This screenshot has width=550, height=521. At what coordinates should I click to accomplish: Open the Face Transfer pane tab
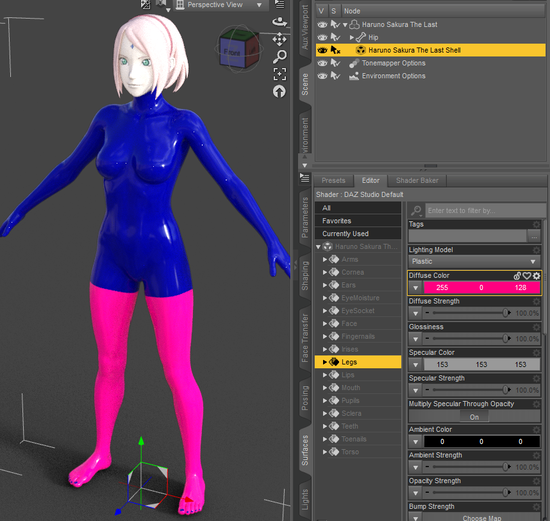(x=305, y=338)
